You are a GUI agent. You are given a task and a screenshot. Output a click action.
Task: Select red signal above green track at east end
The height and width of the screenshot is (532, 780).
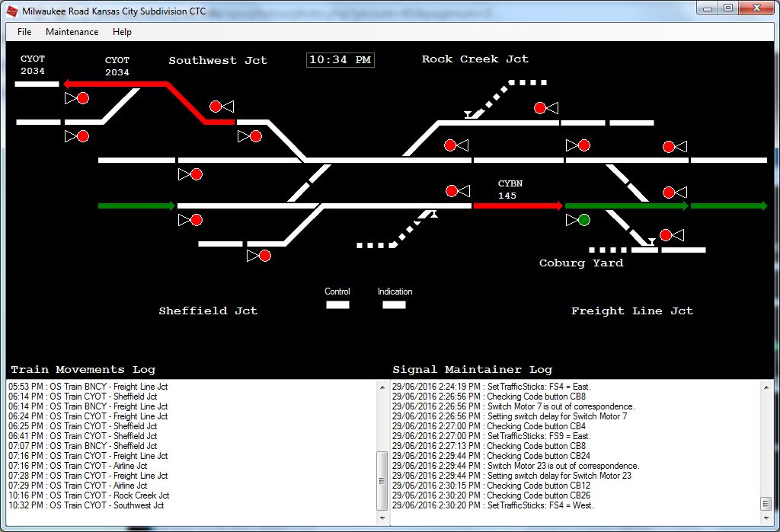point(675,192)
